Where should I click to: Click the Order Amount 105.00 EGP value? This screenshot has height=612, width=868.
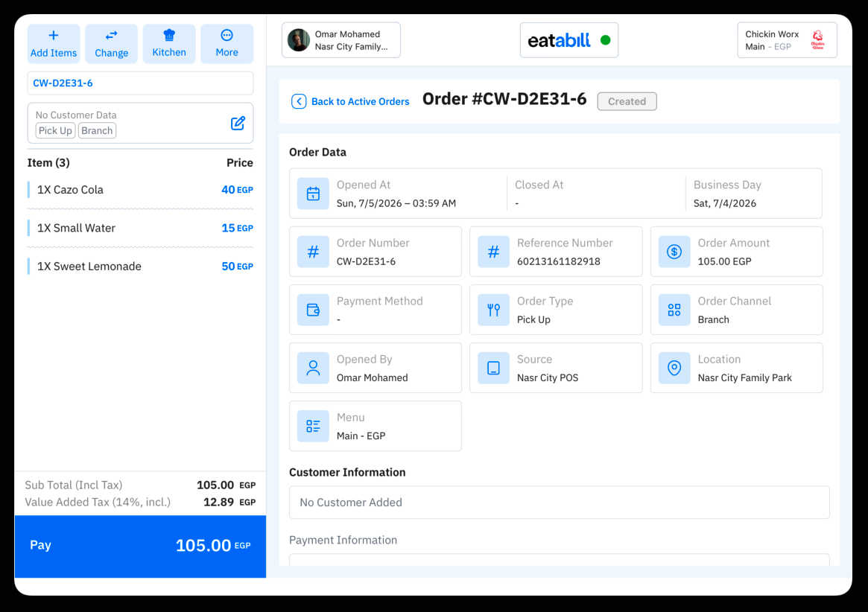point(725,261)
